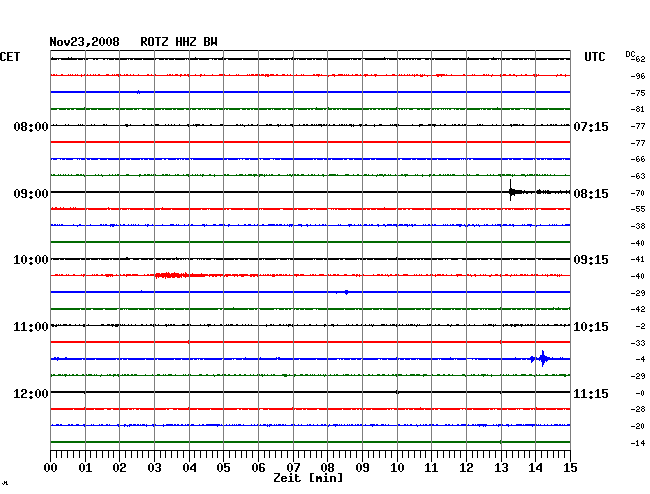This screenshot has width=650, height=494.
Task: Click the DC value -75
Action: click(x=638, y=93)
